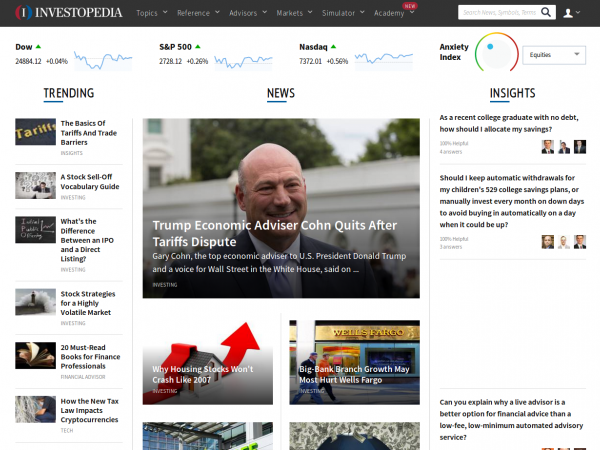Click the Dow green up arrow
Image resolution: width=600 pixels, height=450 pixels.
click(x=38, y=47)
